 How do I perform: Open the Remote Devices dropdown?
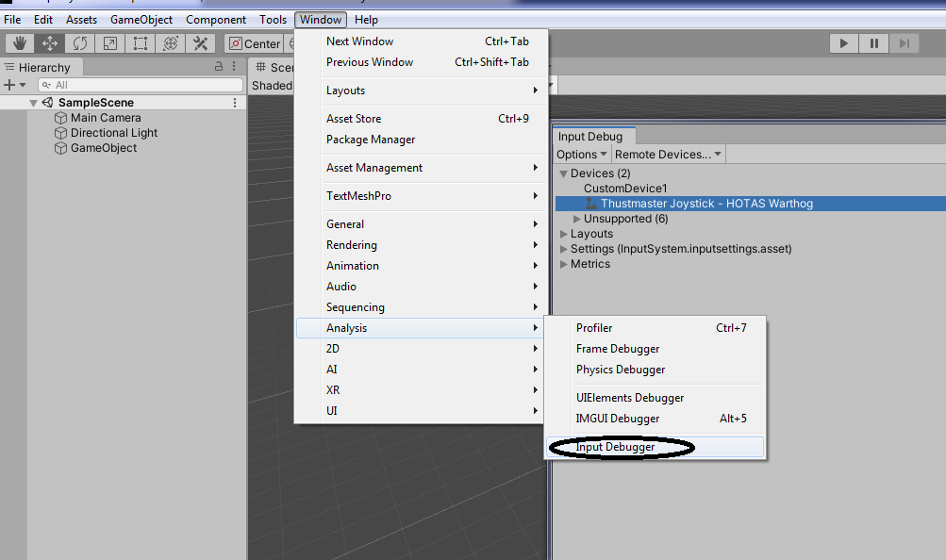tap(668, 155)
